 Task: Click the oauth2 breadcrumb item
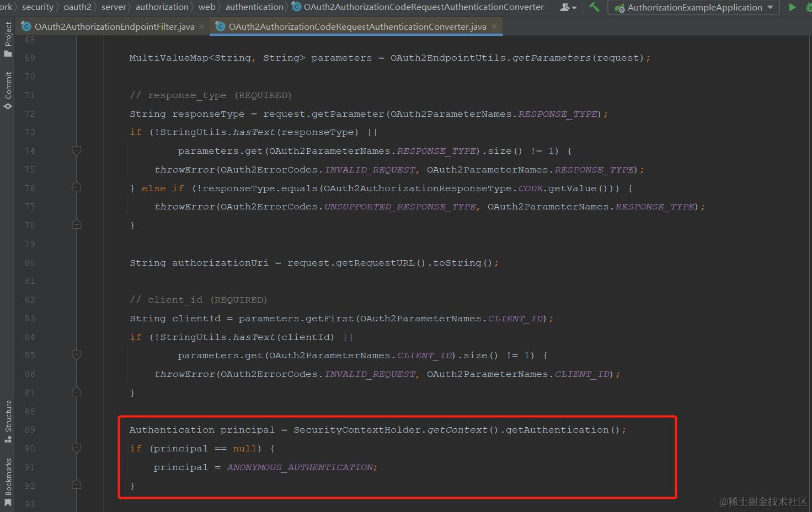click(x=77, y=7)
